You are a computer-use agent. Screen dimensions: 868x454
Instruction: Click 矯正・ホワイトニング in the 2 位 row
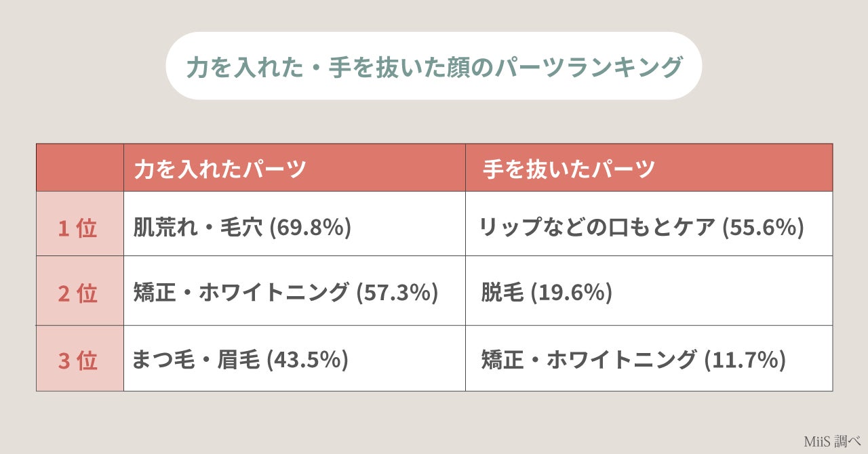241,293
